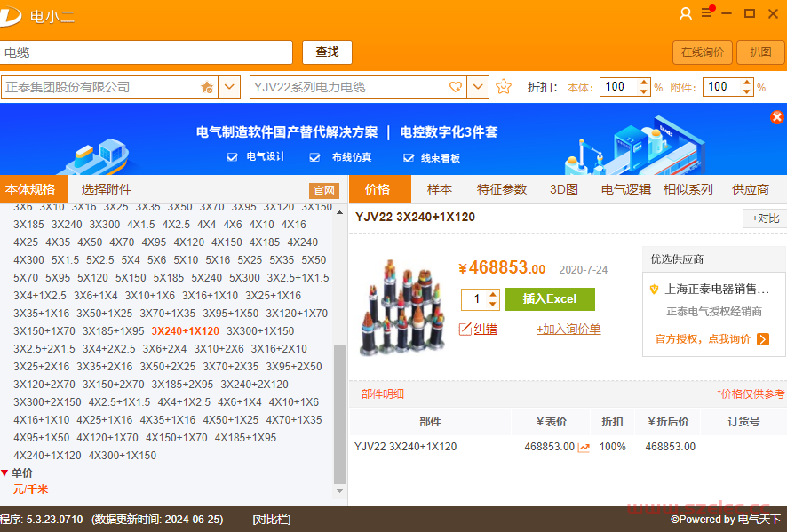Click the 在线询价 button
This screenshot has width=787, height=532.
(x=703, y=52)
